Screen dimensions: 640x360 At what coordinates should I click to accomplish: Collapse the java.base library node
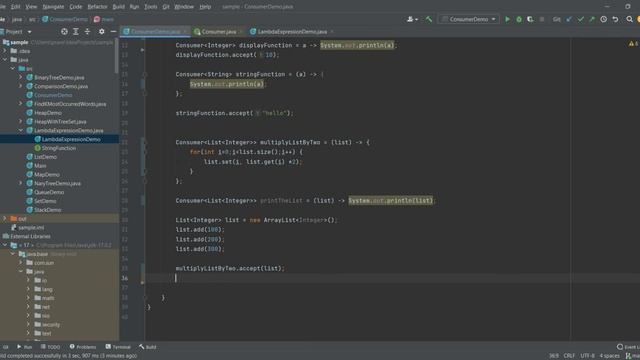click(x=13, y=254)
